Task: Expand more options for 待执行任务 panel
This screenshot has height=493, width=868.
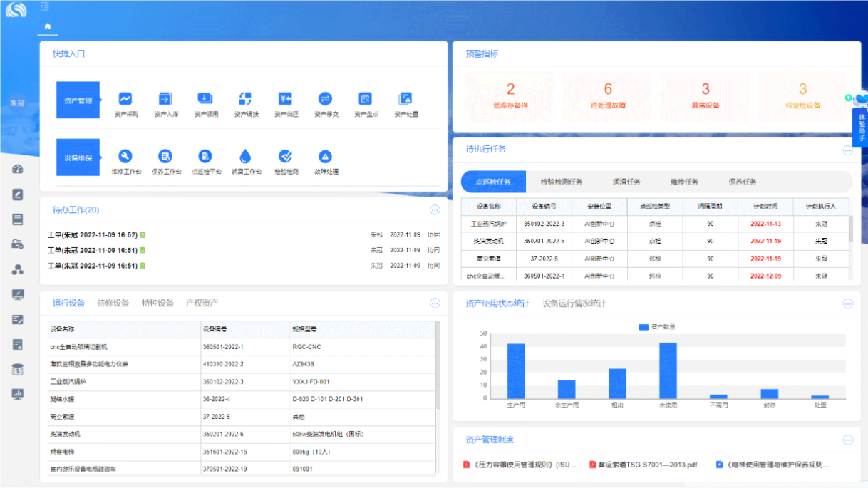Action: [x=847, y=150]
